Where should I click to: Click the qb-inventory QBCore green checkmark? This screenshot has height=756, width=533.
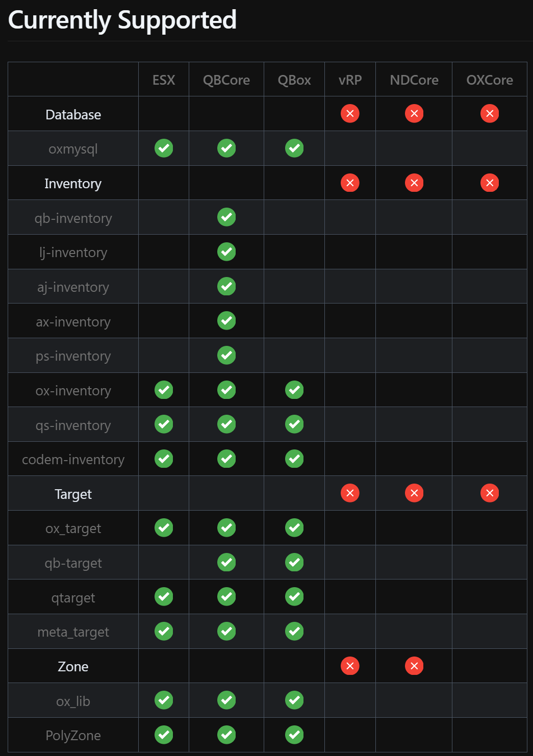(x=226, y=217)
